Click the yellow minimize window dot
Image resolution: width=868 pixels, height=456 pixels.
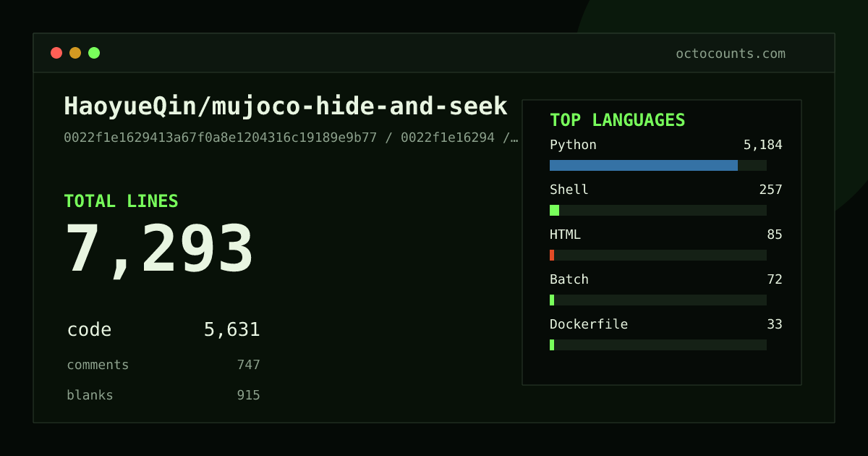coord(75,53)
